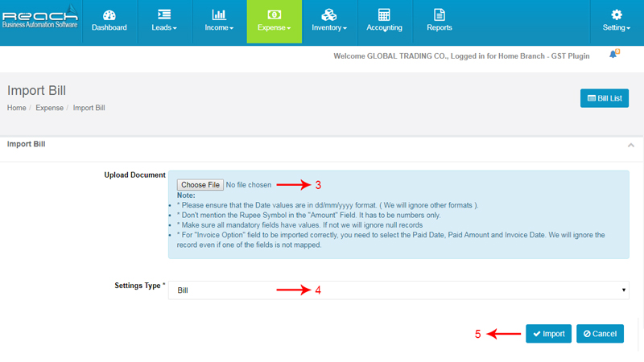
Task: Click the note about mandatory fields
Action: pyautogui.click(x=299, y=225)
